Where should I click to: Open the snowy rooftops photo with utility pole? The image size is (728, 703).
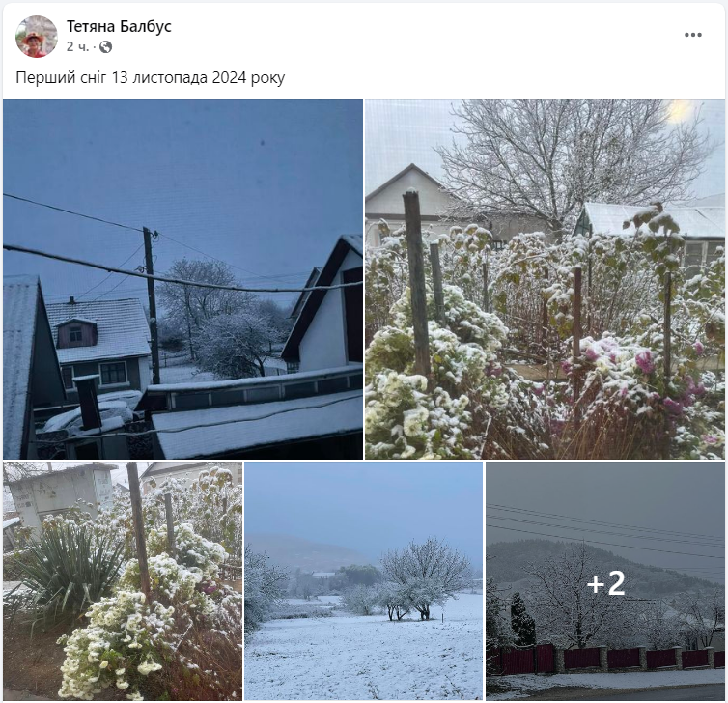point(182,279)
